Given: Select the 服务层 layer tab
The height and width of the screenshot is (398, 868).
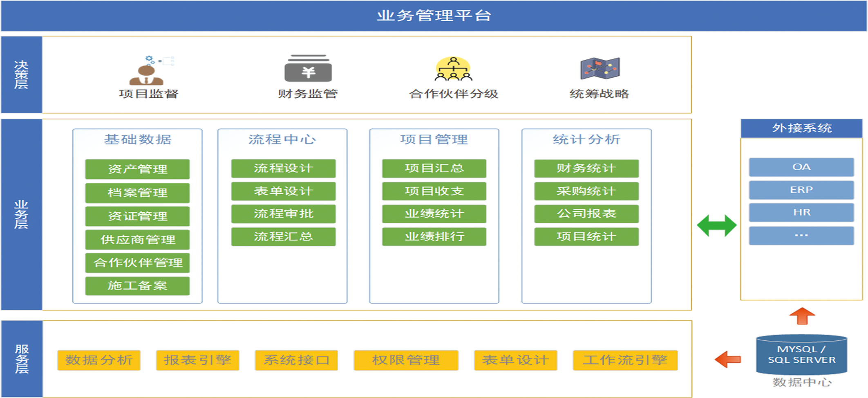Looking at the screenshot, I should [x=21, y=359].
